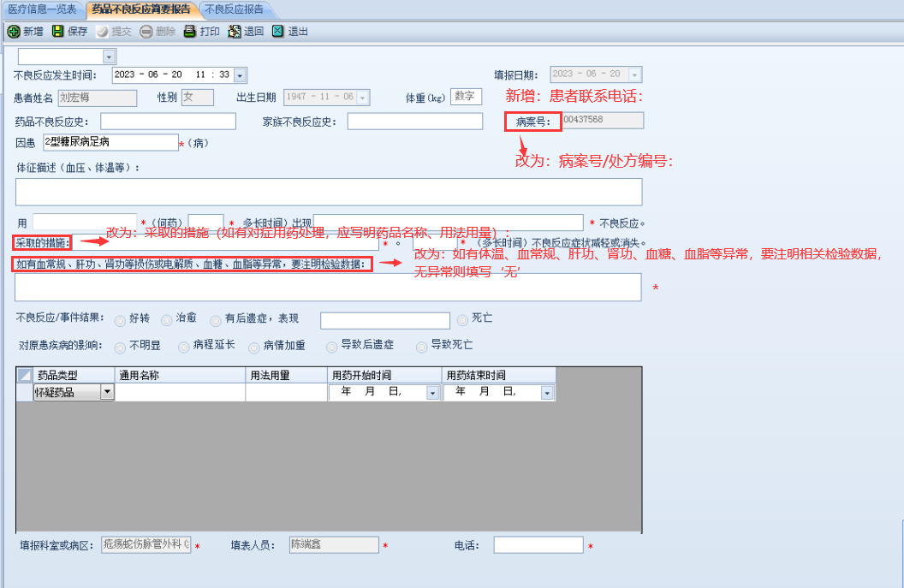The width and height of the screenshot is (904, 588).
Task: Click the 有后遗症表现 description input
Action: 385,320
